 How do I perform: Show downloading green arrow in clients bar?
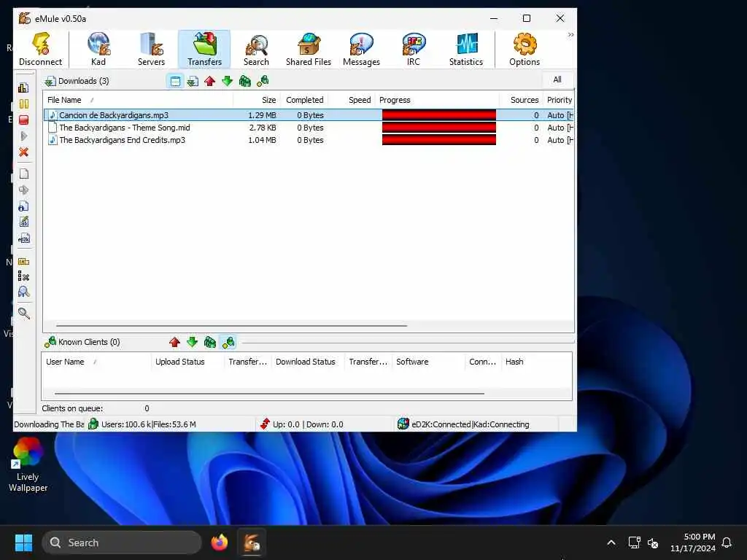pyautogui.click(x=192, y=342)
